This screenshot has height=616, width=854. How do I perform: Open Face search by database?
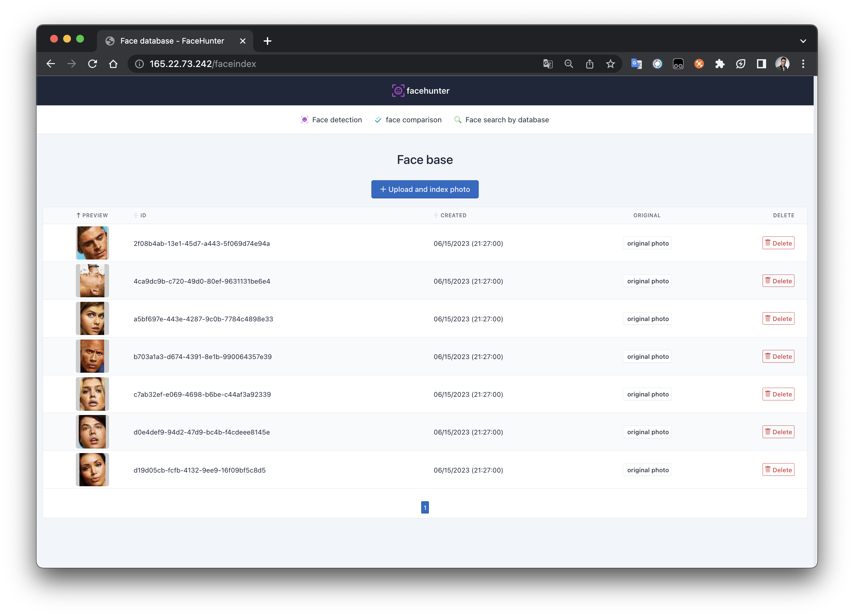click(x=502, y=120)
